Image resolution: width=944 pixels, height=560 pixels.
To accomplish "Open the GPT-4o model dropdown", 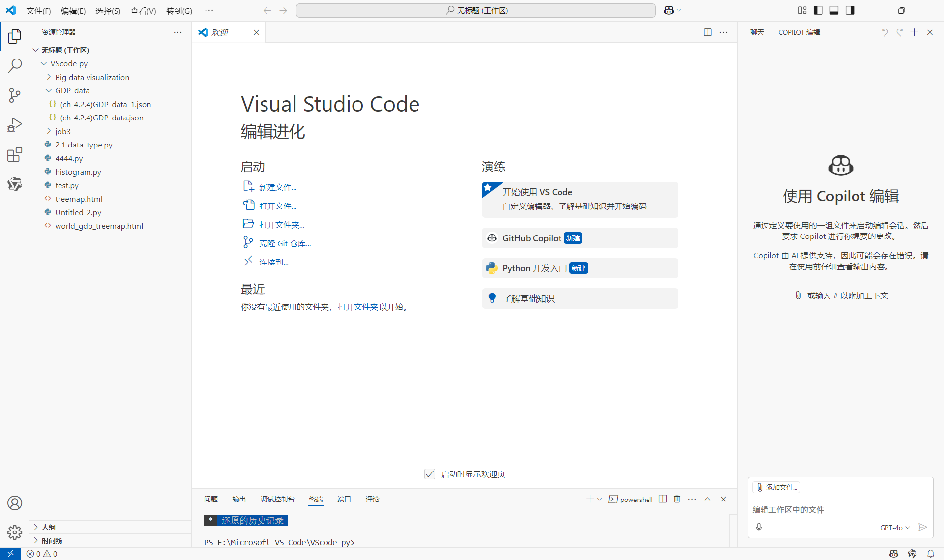I will click(x=894, y=528).
